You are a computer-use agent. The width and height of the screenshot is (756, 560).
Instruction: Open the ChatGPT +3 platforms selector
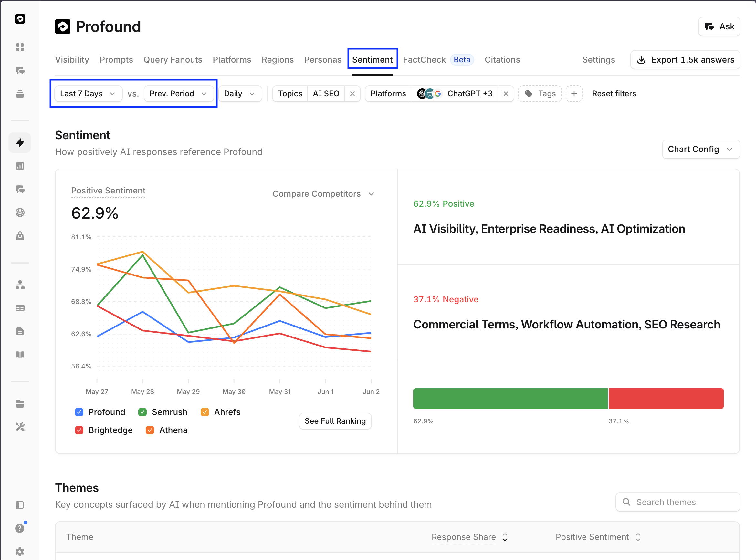pos(455,94)
